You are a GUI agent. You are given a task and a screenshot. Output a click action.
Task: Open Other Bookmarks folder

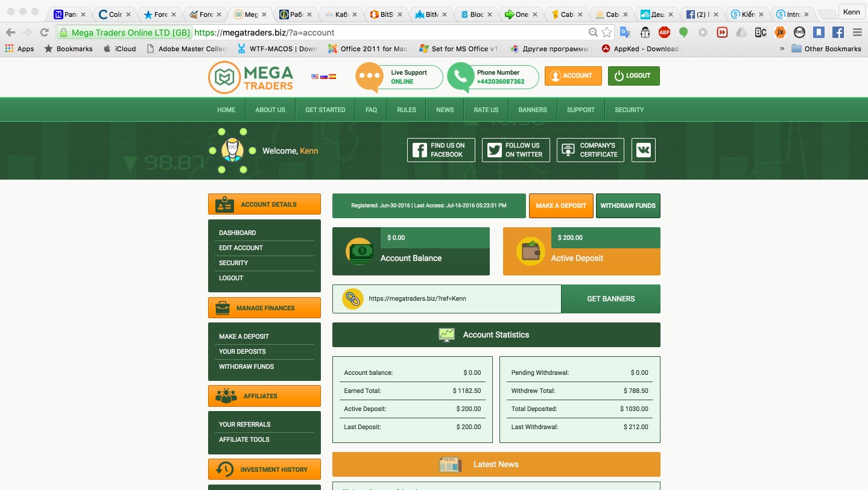pos(826,49)
